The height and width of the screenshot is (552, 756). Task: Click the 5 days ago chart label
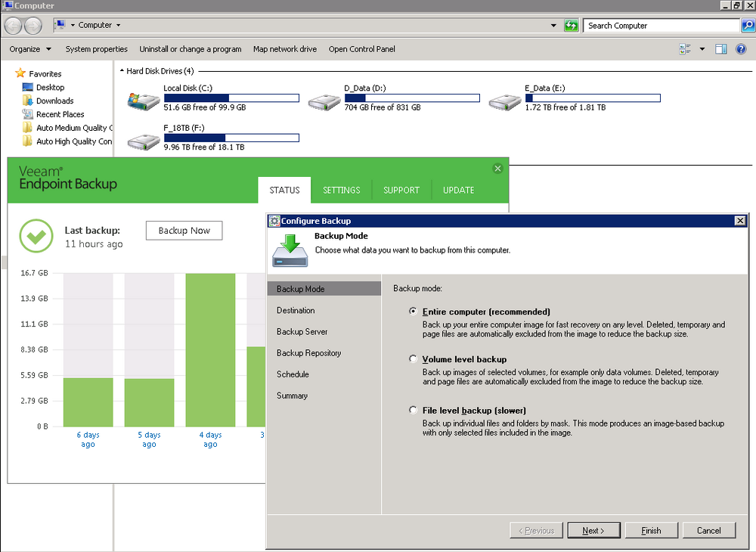(x=149, y=439)
